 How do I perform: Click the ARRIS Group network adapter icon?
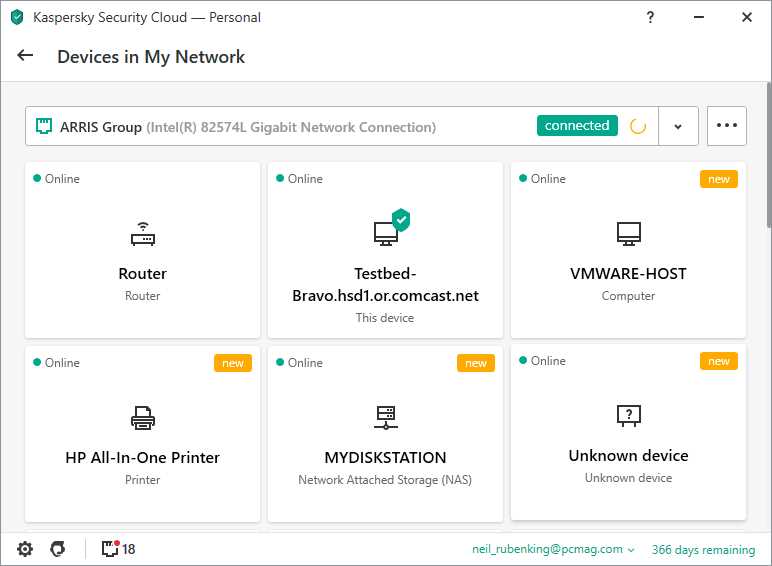[44, 126]
